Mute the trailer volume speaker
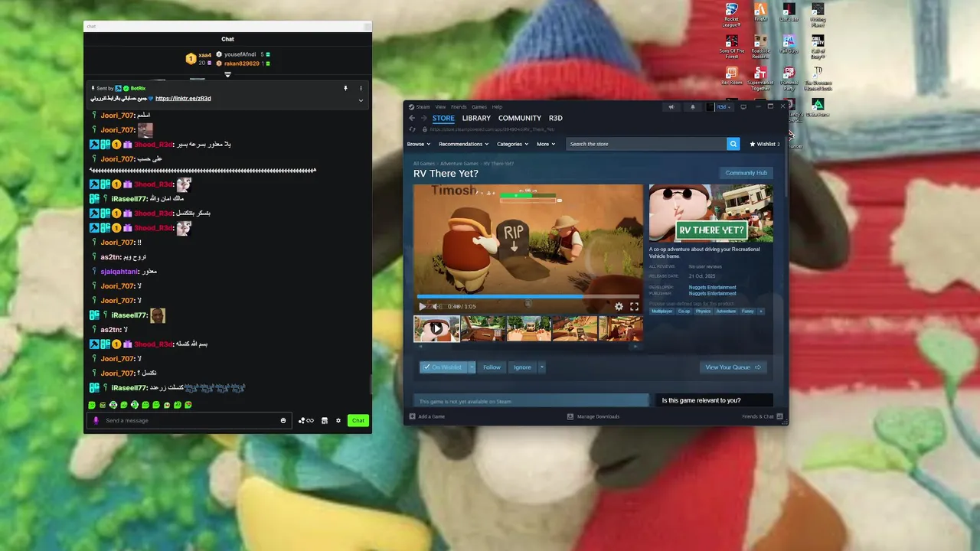Screen dimensions: 980x551 click(436, 306)
